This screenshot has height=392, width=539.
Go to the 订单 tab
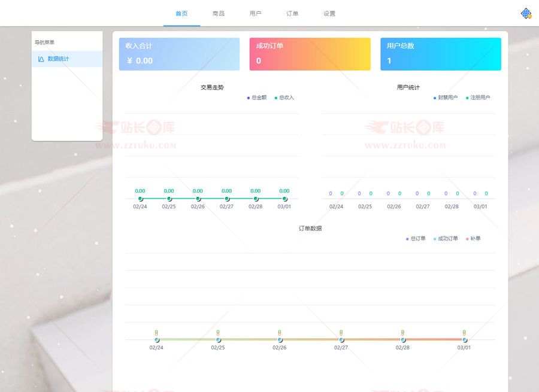click(x=292, y=13)
